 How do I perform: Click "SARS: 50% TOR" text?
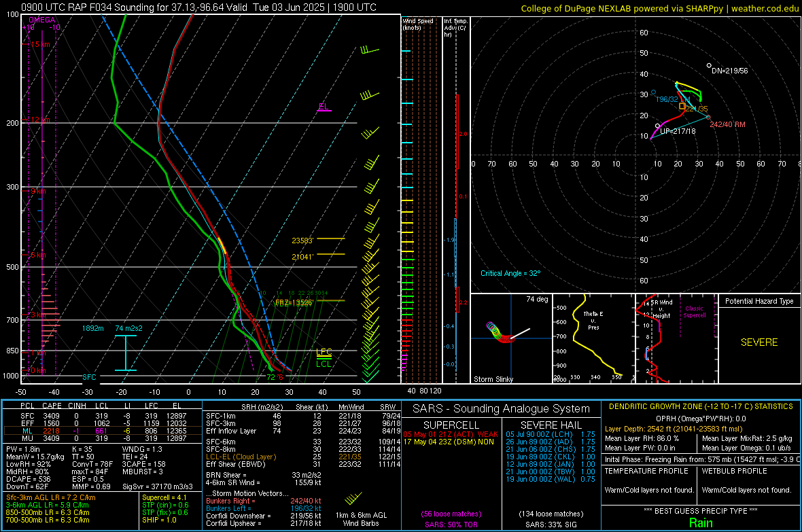(451, 525)
